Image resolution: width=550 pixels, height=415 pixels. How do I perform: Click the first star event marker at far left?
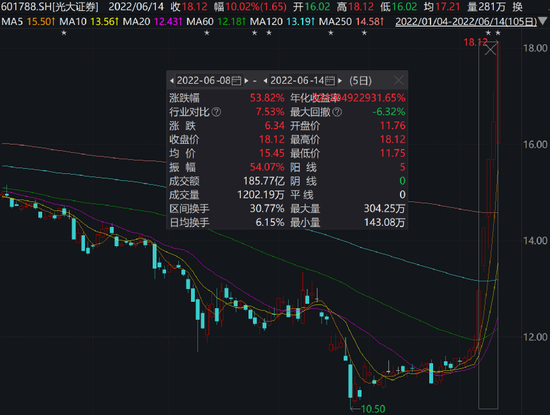64,33
